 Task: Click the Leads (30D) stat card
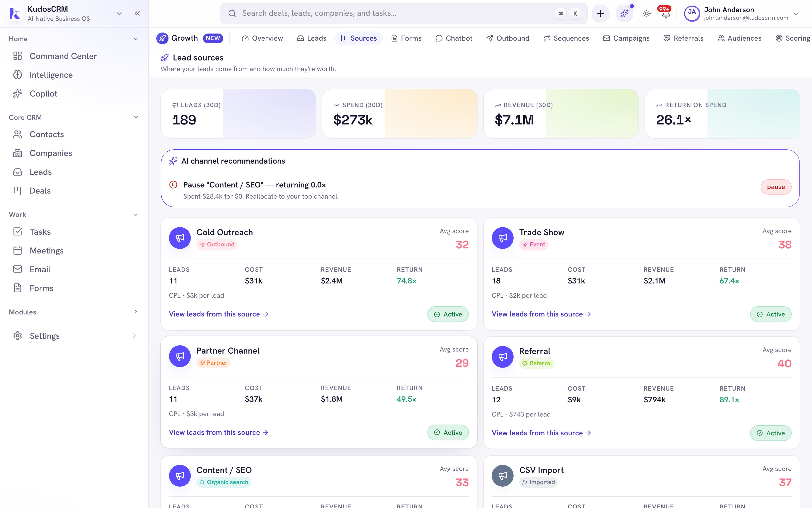tap(238, 114)
